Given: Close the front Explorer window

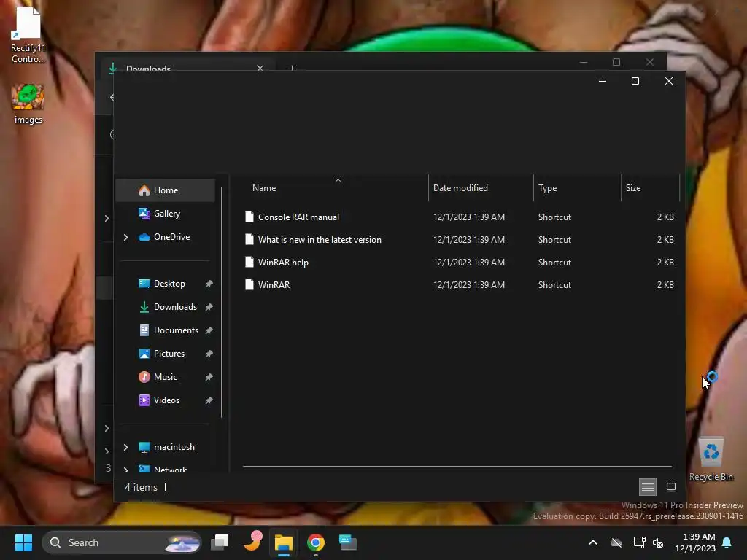Looking at the screenshot, I should (669, 82).
